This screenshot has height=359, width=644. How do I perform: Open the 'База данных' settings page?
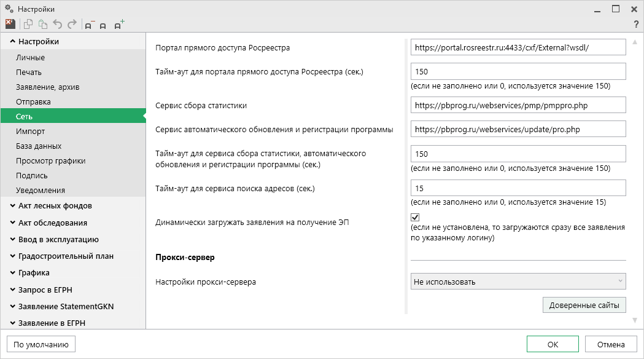coord(39,146)
